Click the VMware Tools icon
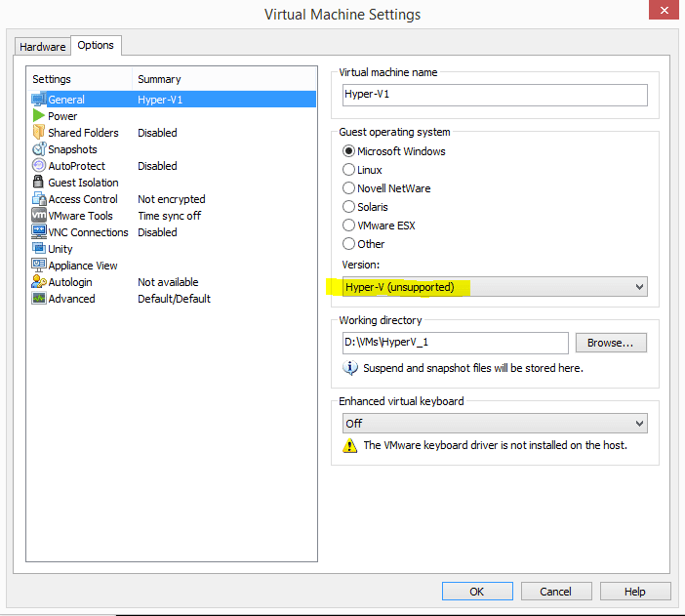The image size is (685, 616). pyautogui.click(x=39, y=216)
